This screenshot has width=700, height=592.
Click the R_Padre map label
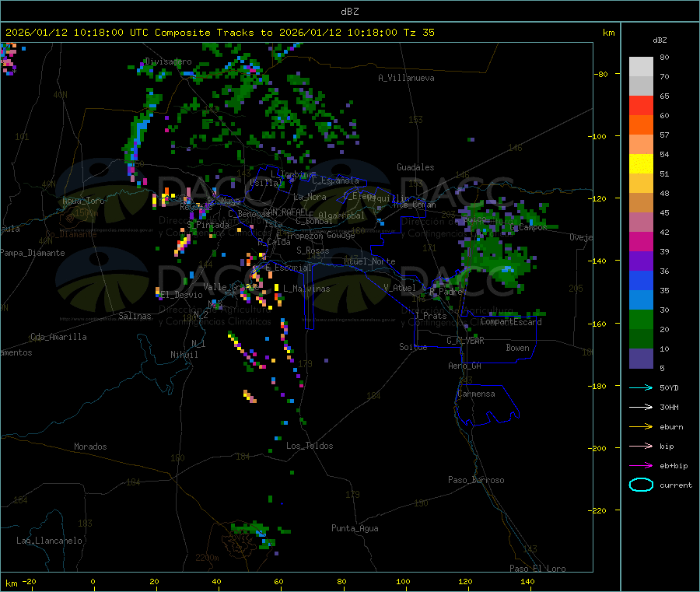click(x=446, y=292)
